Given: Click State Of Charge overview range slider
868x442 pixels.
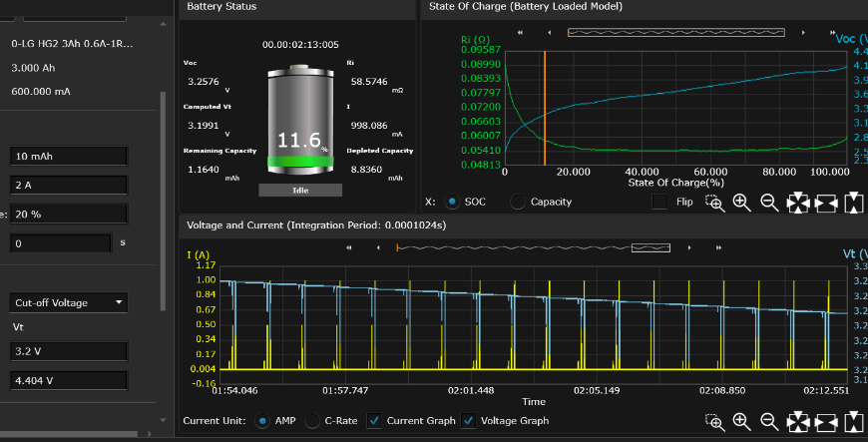Looking at the screenshot, I should (675, 33).
